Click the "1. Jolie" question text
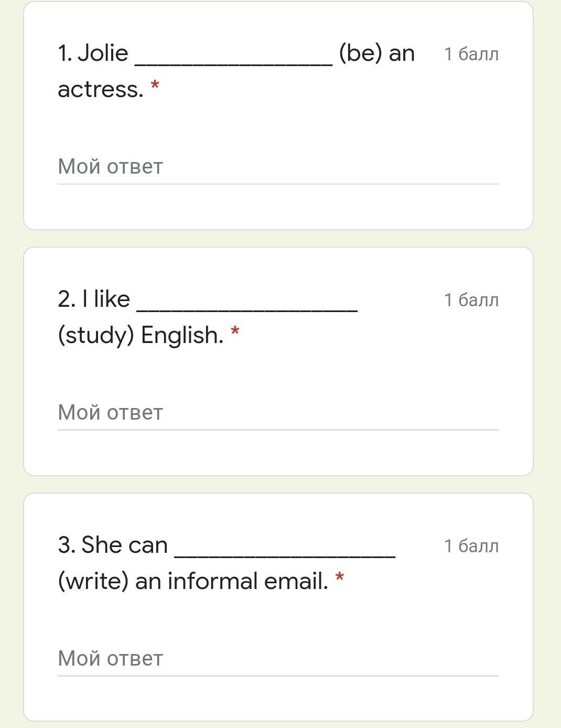The height and width of the screenshot is (728, 561). coord(93,53)
